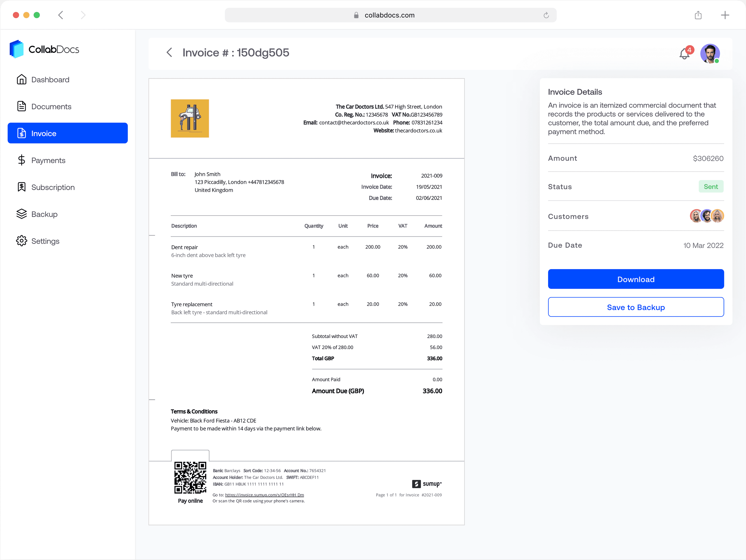Screen dimensions: 746x560
Task: Click the browser share icon
Action: 698,15
